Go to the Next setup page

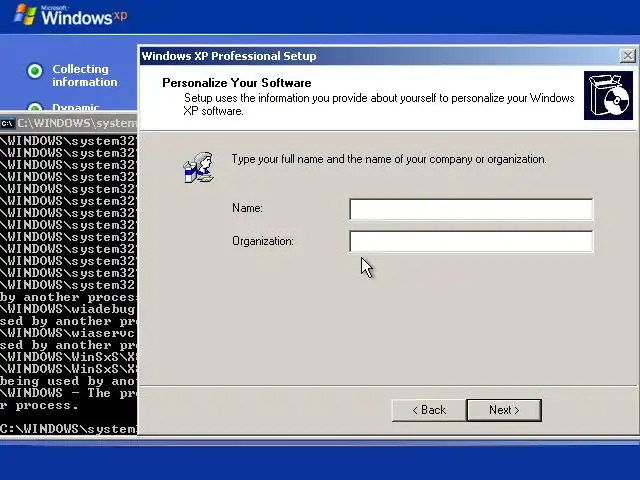pyautogui.click(x=504, y=410)
